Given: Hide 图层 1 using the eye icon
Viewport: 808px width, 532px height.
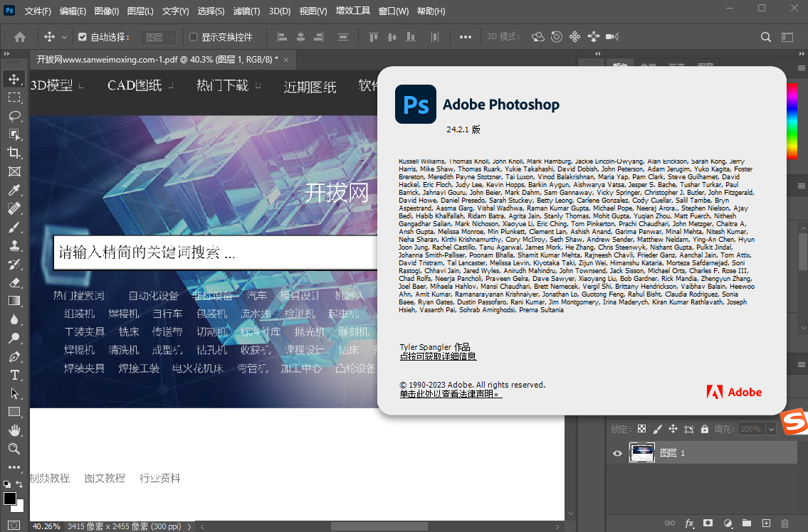Looking at the screenshot, I should pyautogui.click(x=617, y=453).
